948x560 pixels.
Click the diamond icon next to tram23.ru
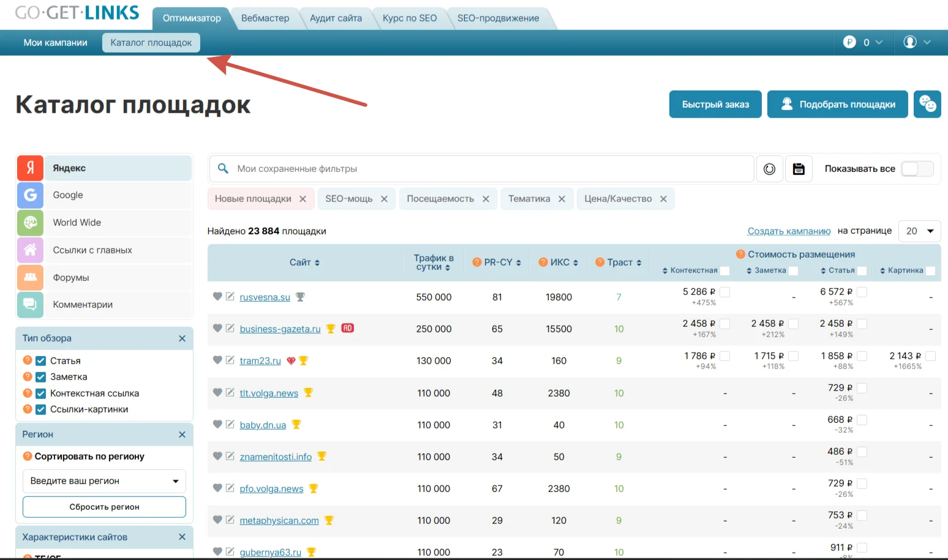coord(291,361)
